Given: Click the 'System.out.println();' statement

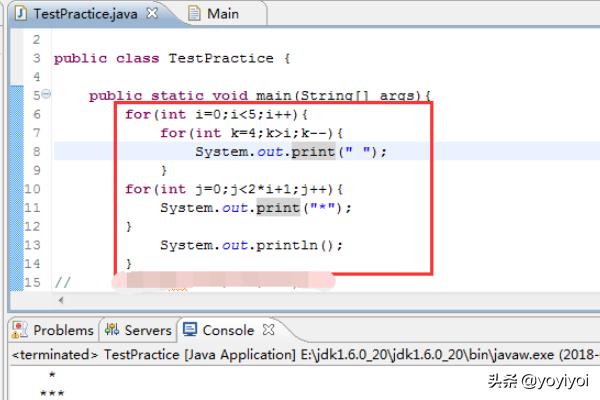Looking at the screenshot, I should pyautogui.click(x=251, y=245).
